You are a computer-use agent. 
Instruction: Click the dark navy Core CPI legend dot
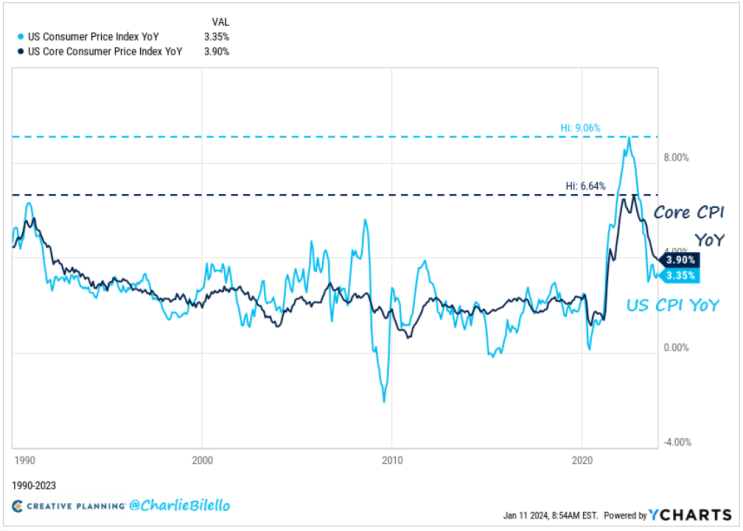pos(20,52)
